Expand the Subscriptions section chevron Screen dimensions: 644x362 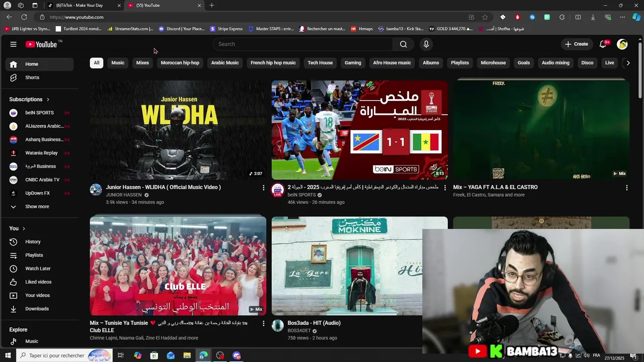48,100
